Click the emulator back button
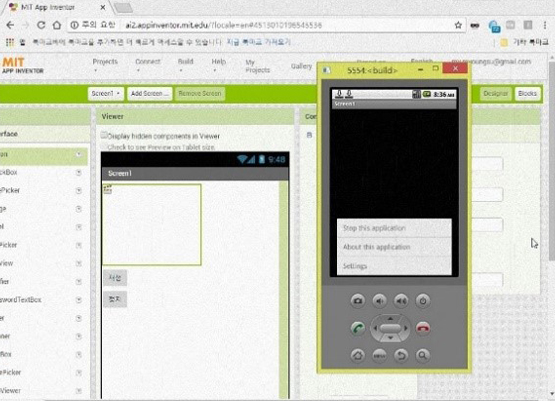The image size is (555, 401). (x=401, y=355)
